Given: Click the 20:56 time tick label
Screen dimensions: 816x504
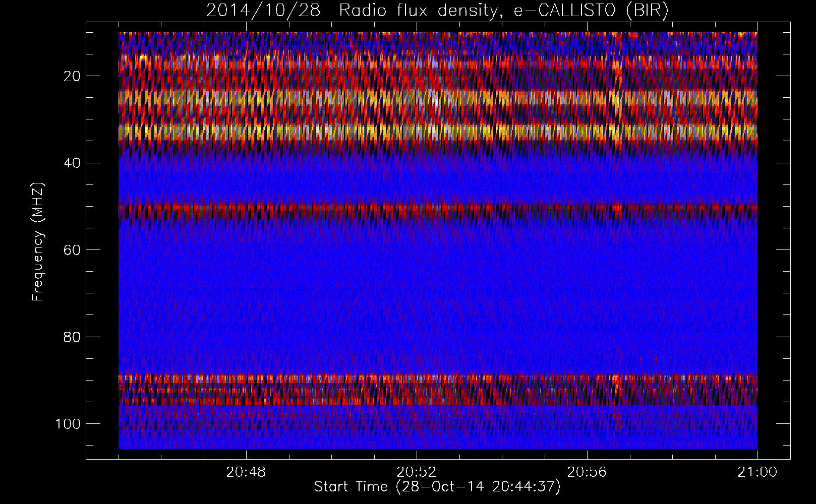Looking at the screenshot, I should [587, 472].
